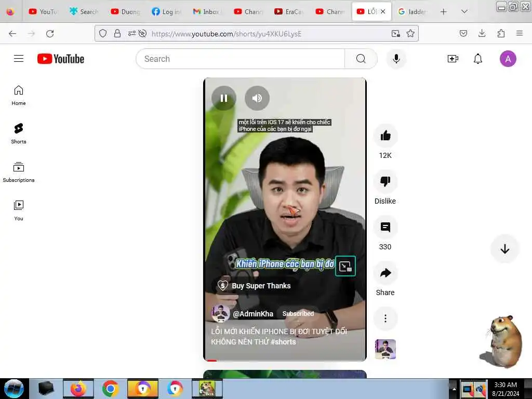Switch to the Google ladder tab

tap(413, 11)
